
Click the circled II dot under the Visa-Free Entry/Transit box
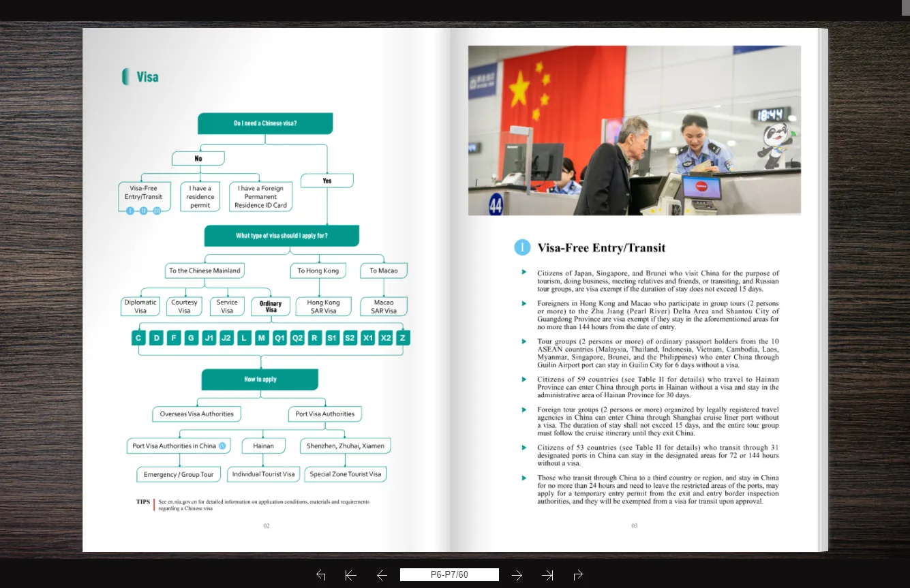tap(143, 211)
